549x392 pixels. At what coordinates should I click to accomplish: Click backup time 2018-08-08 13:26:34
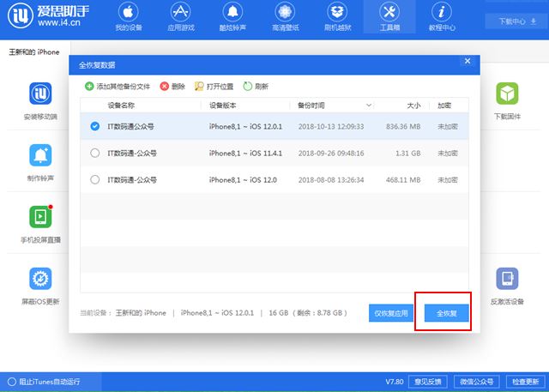(x=331, y=179)
